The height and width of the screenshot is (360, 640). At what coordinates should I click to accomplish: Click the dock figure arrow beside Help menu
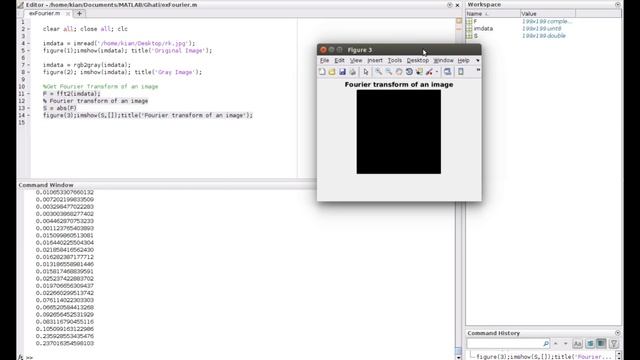[x=478, y=60]
